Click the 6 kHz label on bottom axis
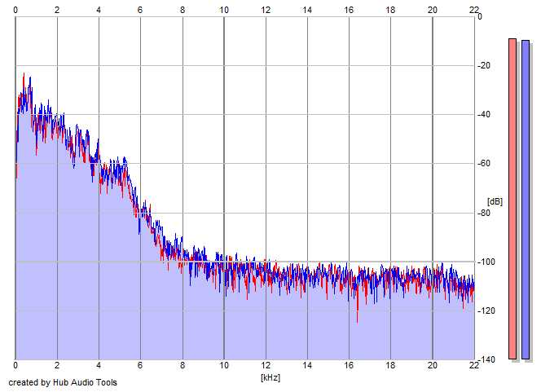 (x=140, y=365)
